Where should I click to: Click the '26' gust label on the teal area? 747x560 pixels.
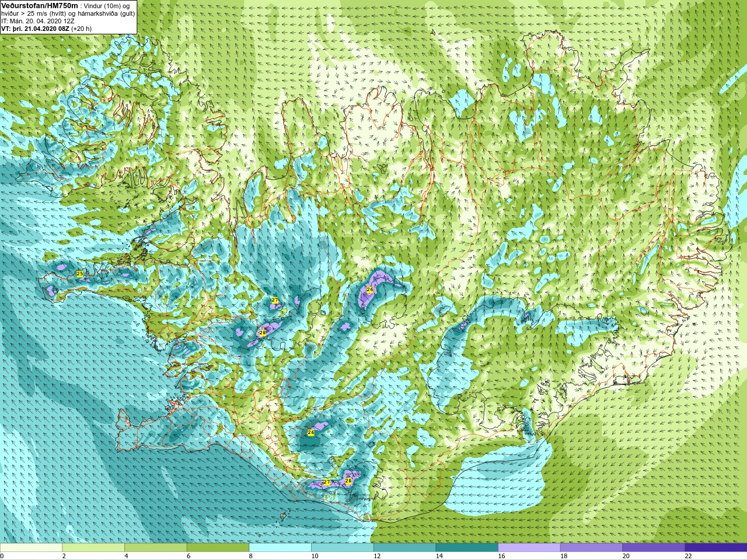click(310, 432)
